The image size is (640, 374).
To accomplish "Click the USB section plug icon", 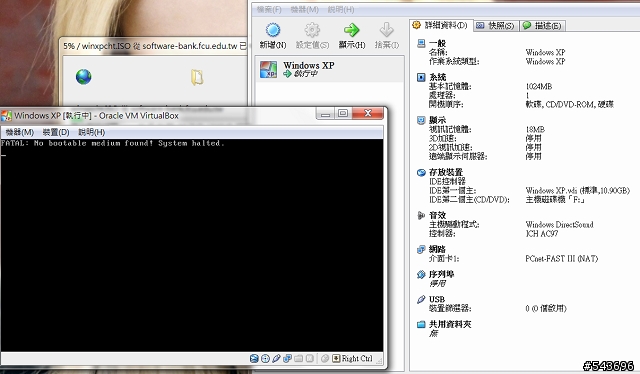I will [x=421, y=299].
